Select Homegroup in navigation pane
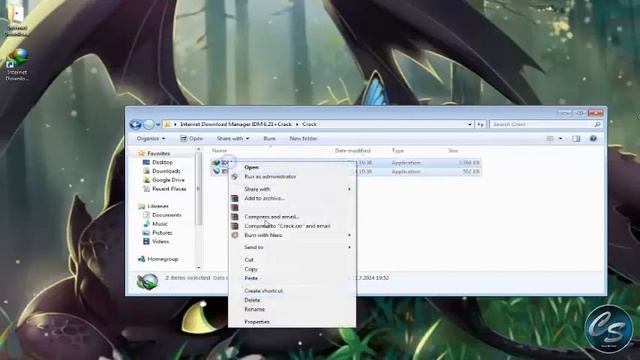This screenshot has height=360, width=640. (162, 259)
